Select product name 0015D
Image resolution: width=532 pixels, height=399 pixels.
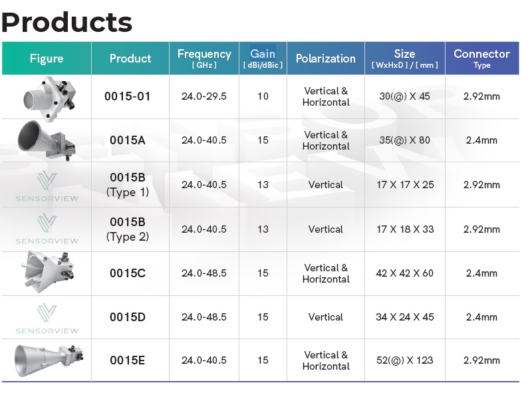(x=128, y=317)
